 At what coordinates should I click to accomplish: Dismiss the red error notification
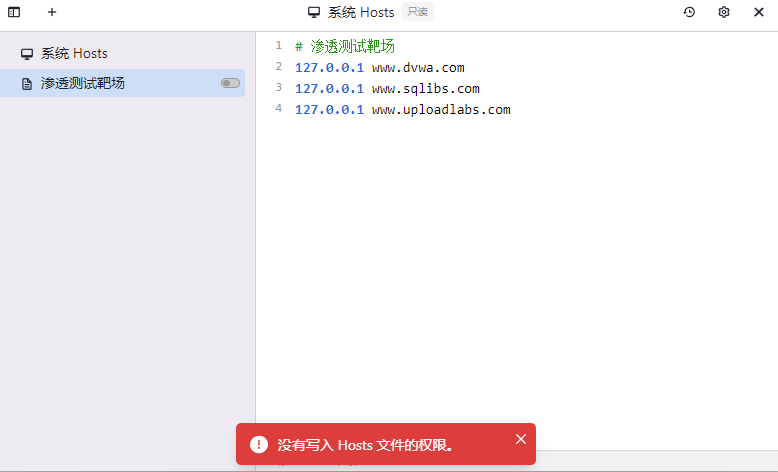[520, 439]
